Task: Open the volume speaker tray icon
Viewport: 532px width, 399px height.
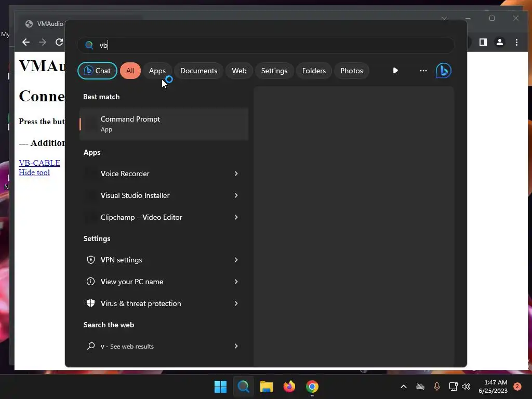Action: (467, 387)
